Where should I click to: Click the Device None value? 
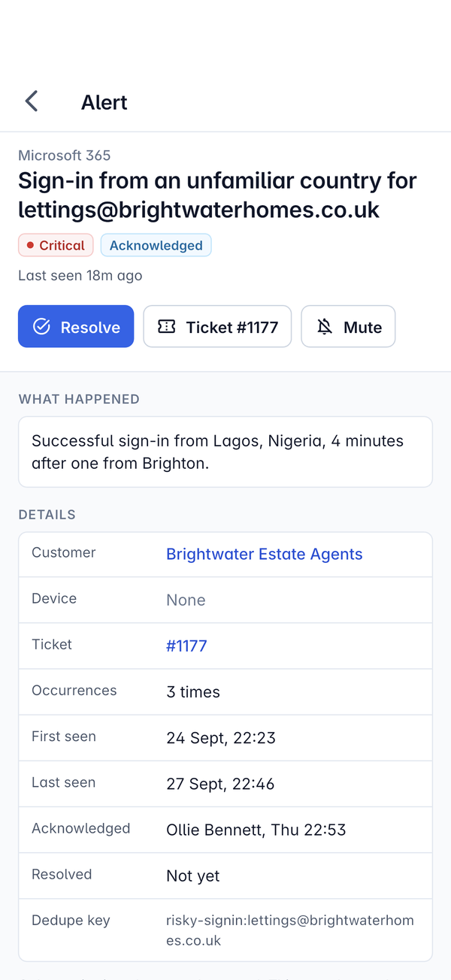coord(186,600)
